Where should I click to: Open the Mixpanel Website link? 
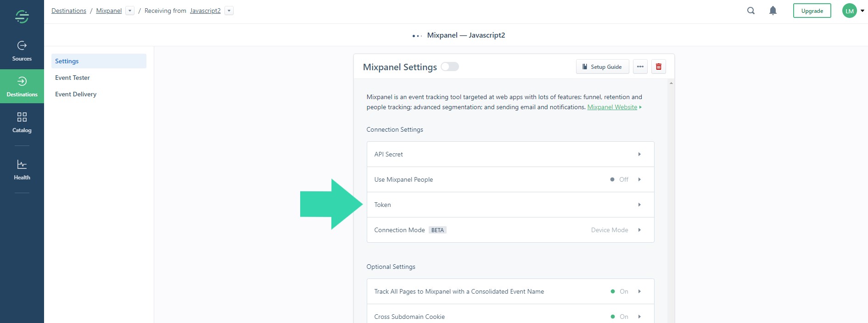point(612,107)
